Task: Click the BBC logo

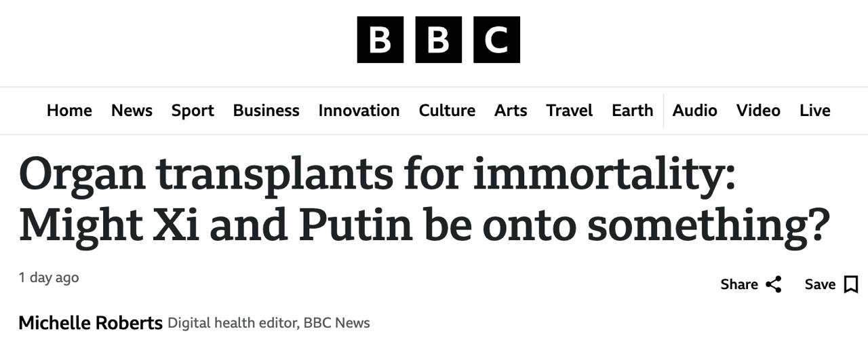Action: (438, 40)
